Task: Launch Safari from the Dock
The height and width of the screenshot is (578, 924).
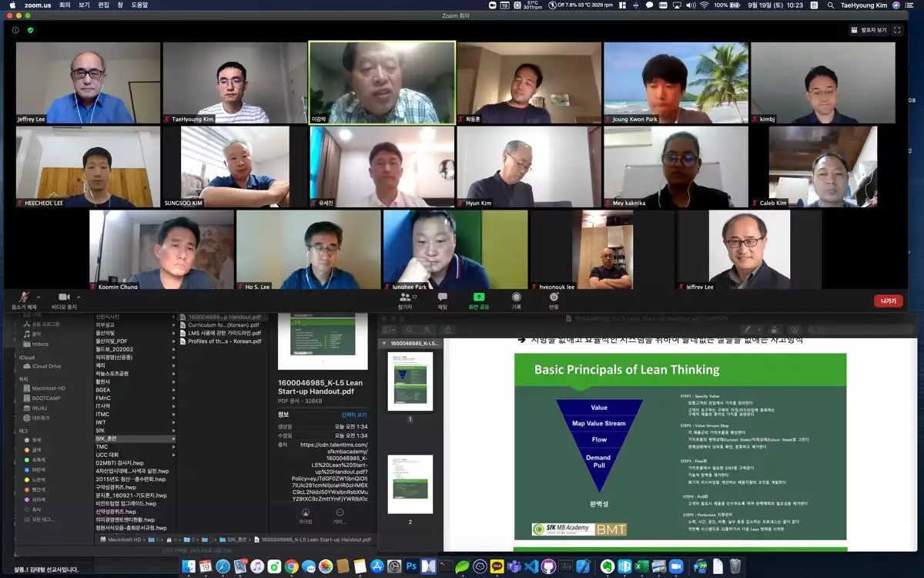Action: pyautogui.click(x=223, y=566)
